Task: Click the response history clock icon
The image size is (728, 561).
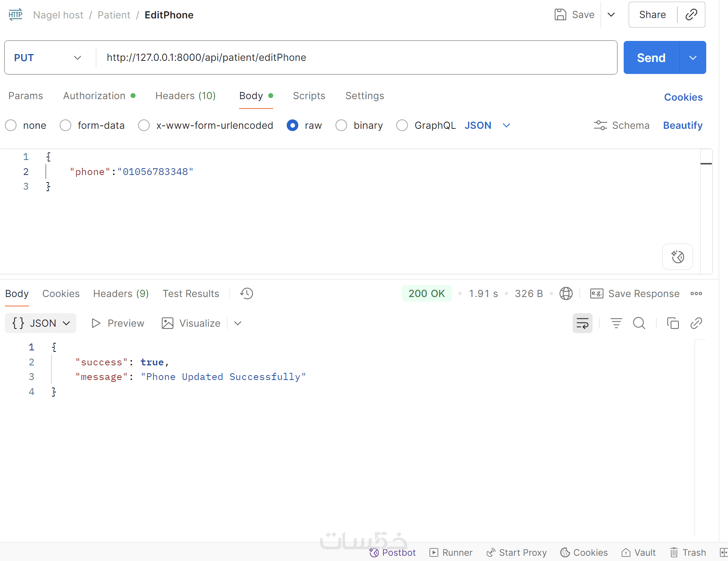Action: point(247,294)
